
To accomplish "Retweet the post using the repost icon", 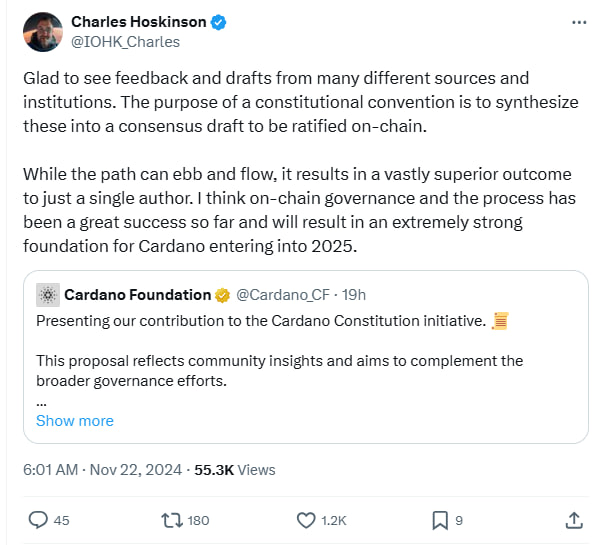I will pos(172,521).
